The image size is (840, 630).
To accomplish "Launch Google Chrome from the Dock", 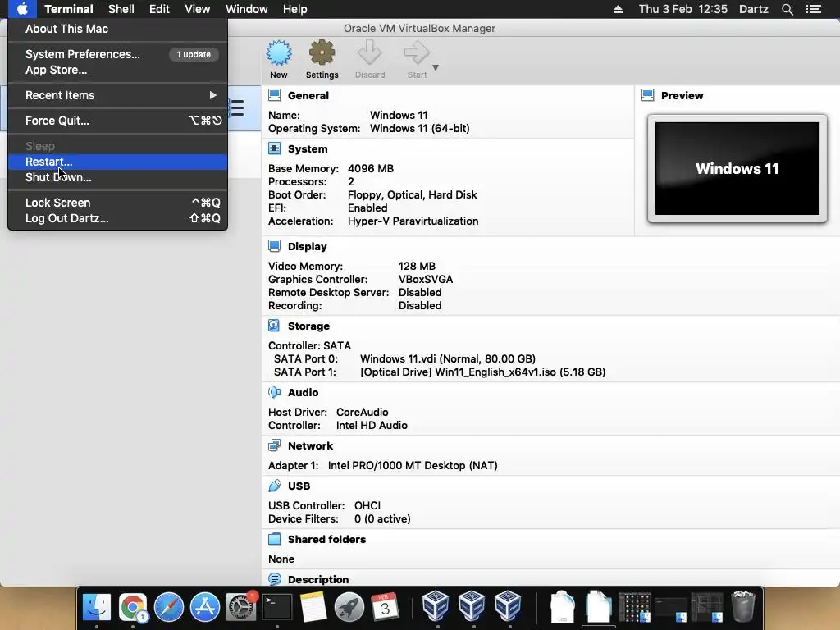I will point(133,607).
